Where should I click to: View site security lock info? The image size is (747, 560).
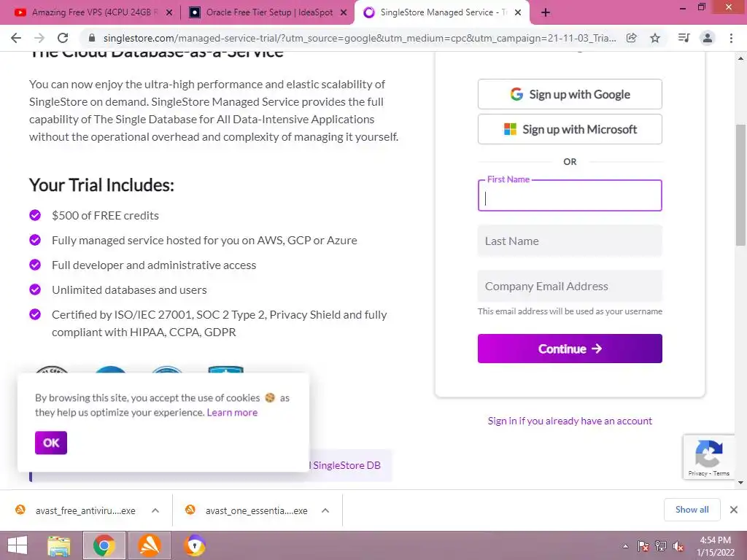[92, 38]
